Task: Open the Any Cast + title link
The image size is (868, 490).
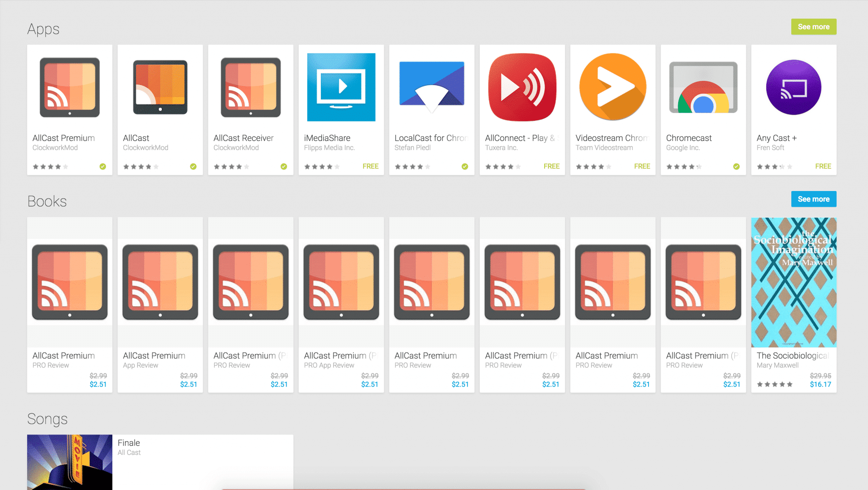Action: pyautogui.click(x=776, y=138)
